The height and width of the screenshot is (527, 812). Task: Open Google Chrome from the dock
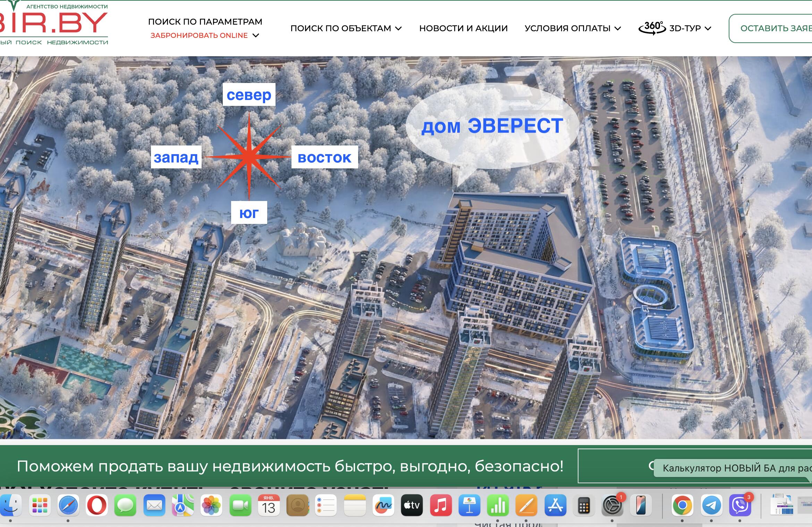[682, 505]
